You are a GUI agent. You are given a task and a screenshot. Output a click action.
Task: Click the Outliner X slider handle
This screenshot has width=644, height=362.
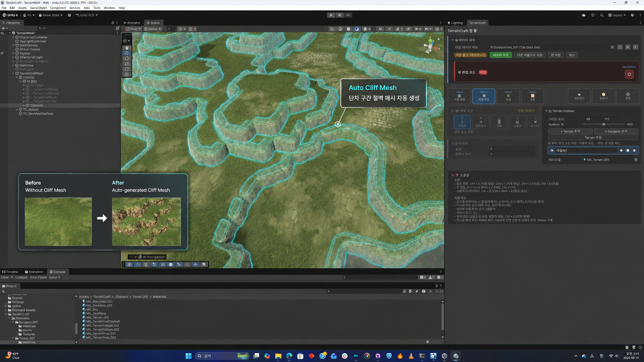(x=604, y=124)
